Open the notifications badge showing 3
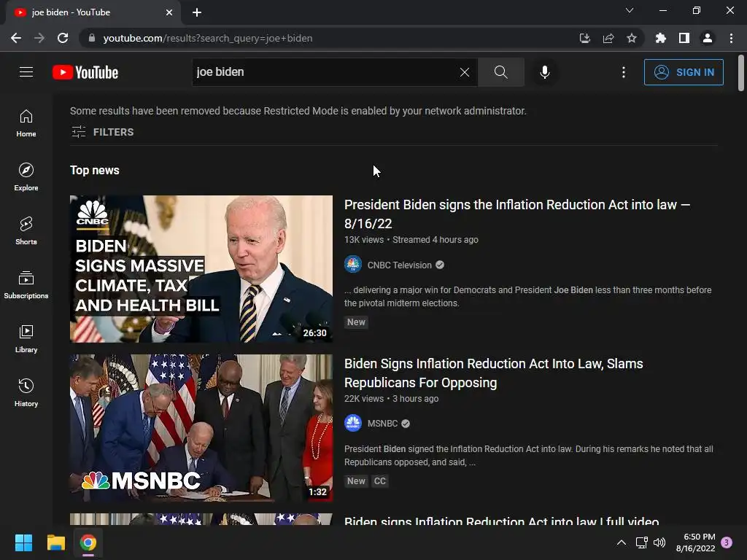The image size is (747, 560). 727,542
